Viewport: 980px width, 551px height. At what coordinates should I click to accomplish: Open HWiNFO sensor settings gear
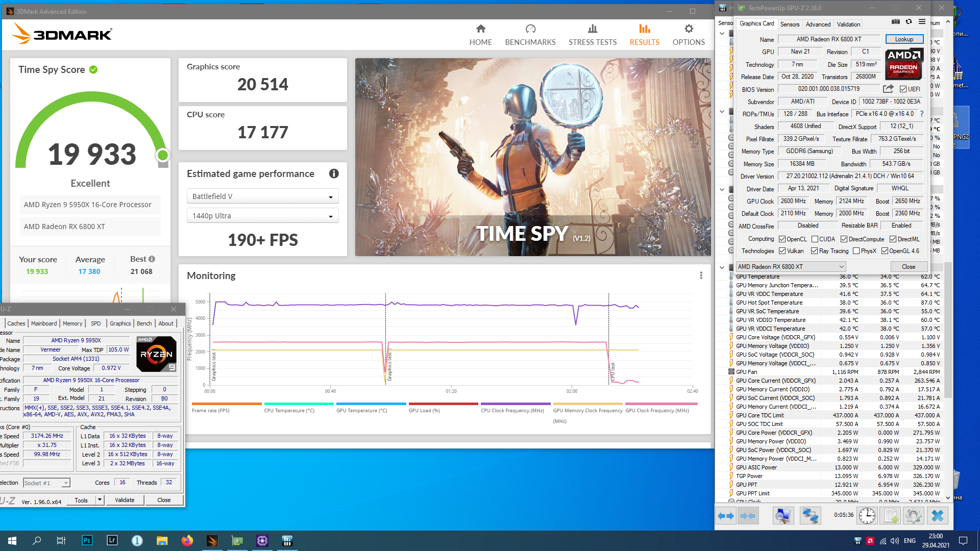click(913, 516)
